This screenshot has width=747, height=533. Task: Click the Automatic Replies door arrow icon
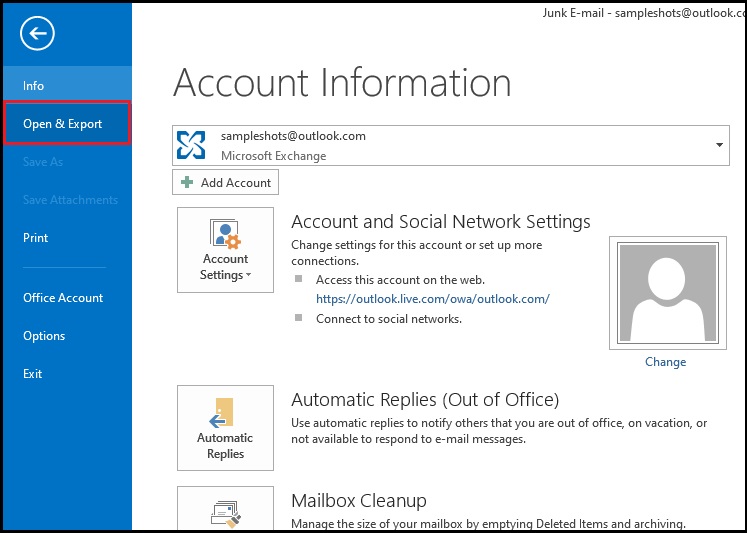pos(221,412)
